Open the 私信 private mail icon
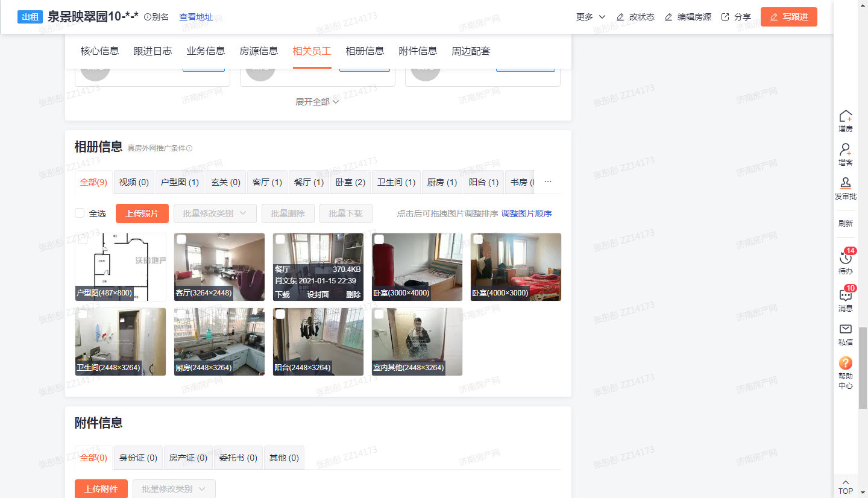Viewport: 868px width, 498px height. point(846,329)
